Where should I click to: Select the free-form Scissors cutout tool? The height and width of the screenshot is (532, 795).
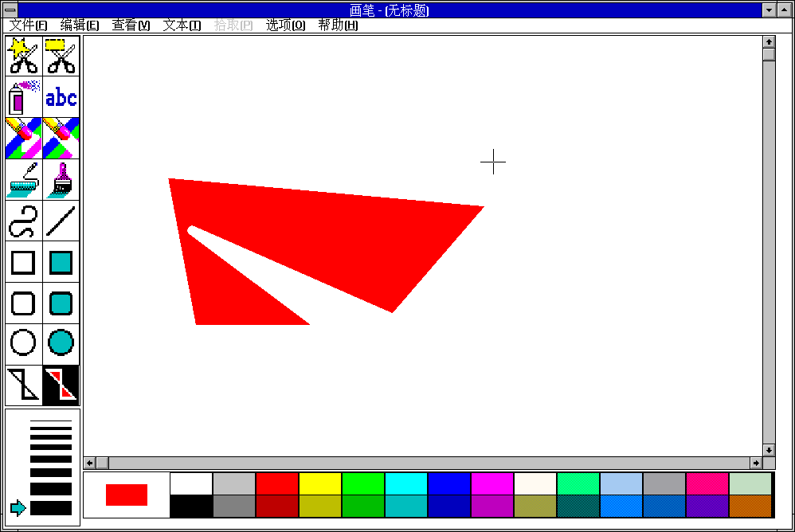(24, 56)
